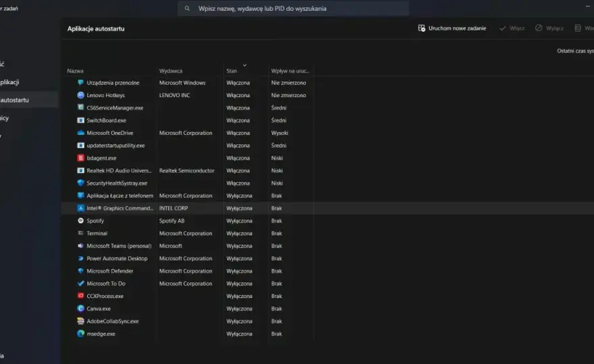Click Wyłączona status in Spotify row
Viewport: 594px width, 364px height.
(x=239, y=220)
